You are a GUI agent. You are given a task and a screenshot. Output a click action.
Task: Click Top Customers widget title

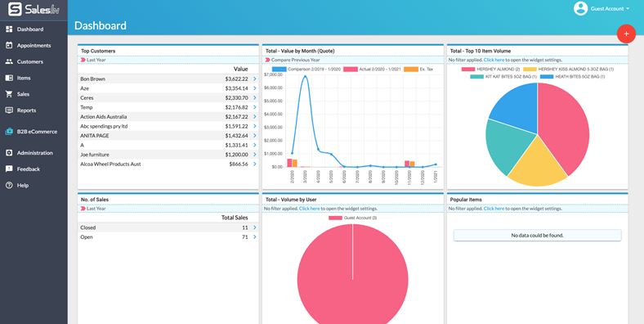(98, 51)
